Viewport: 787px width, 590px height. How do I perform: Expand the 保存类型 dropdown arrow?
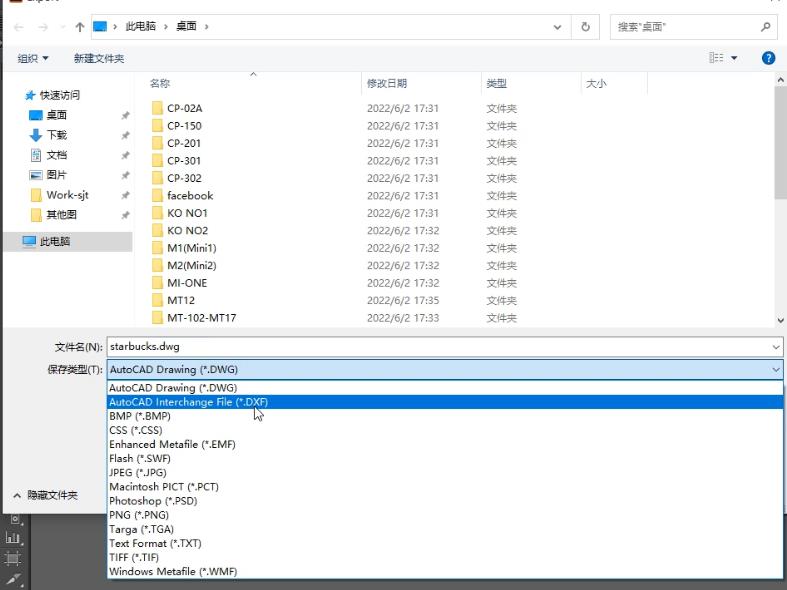pyautogui.click(x=776, y=370)
